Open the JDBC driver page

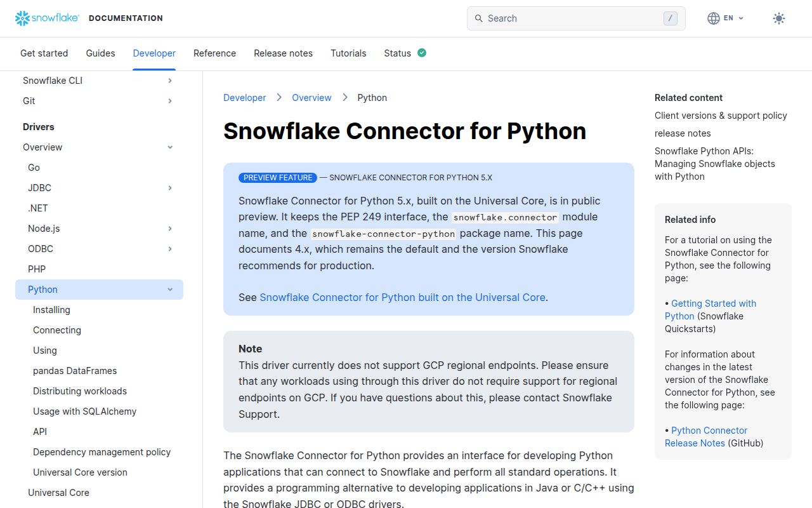39,188
